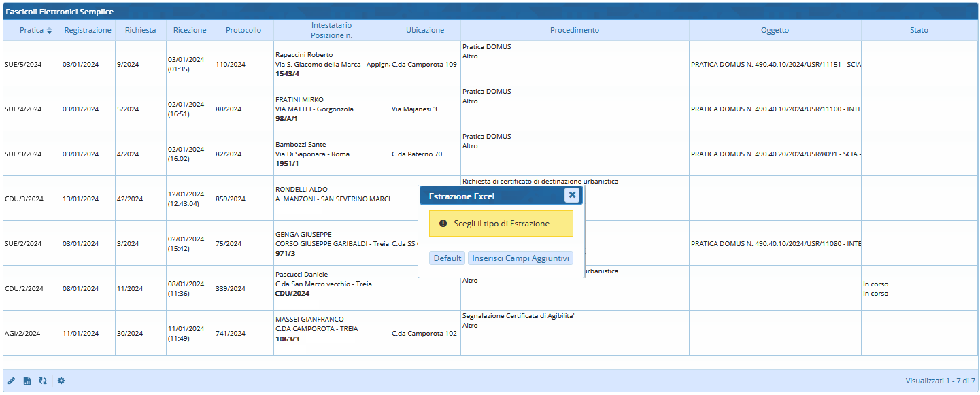
Task: Click the pencil edit icon in footer
Action: (x=12, y=381)
